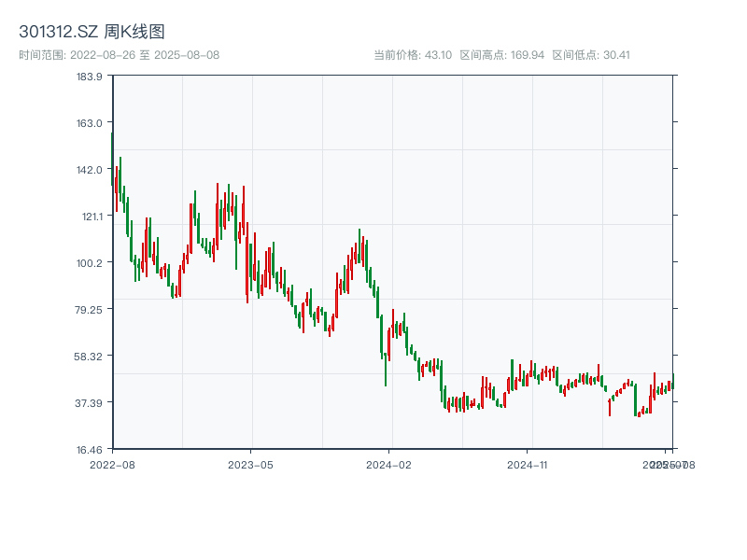Click the last candlestick at chart's right edge

[672, 383]
